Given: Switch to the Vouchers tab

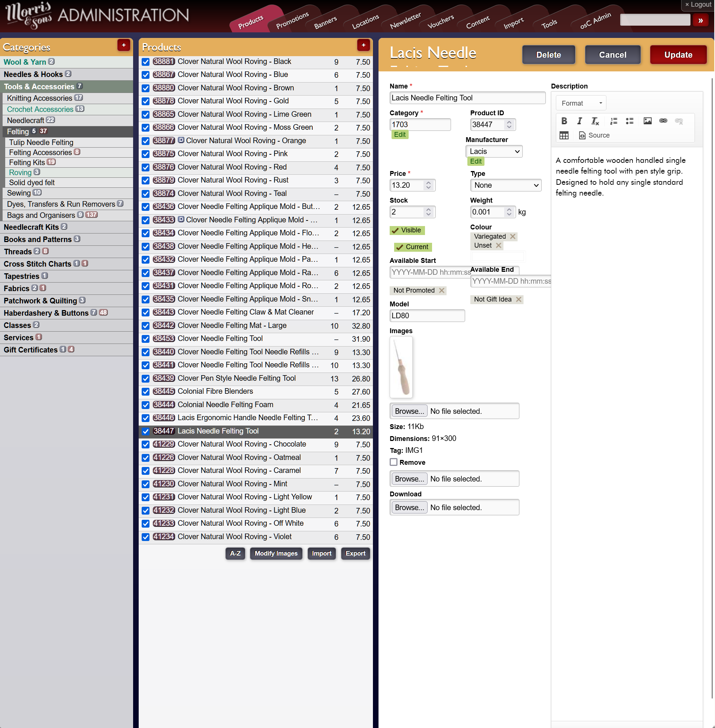Looking at the screenshot, I should pos(441,22).
